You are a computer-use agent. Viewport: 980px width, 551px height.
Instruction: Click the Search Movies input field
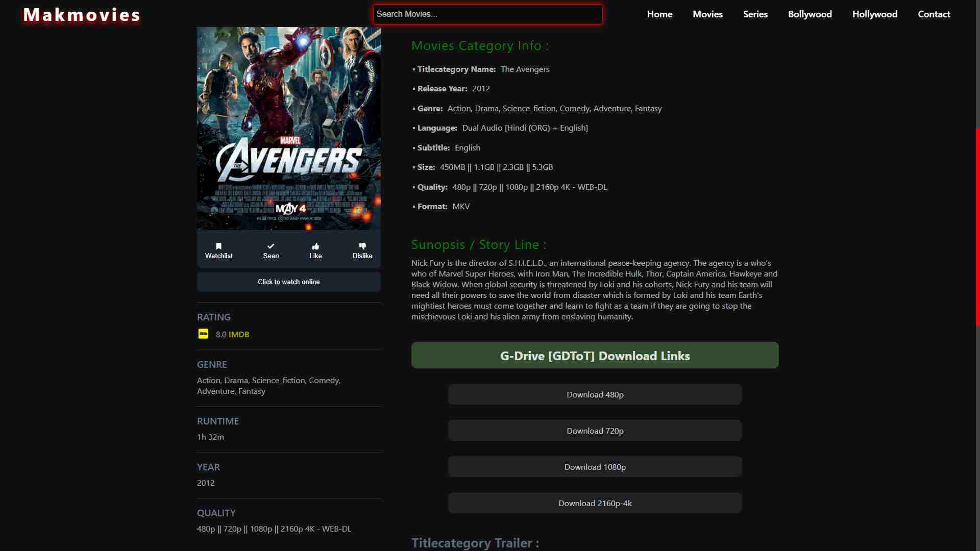coord(487,13)
